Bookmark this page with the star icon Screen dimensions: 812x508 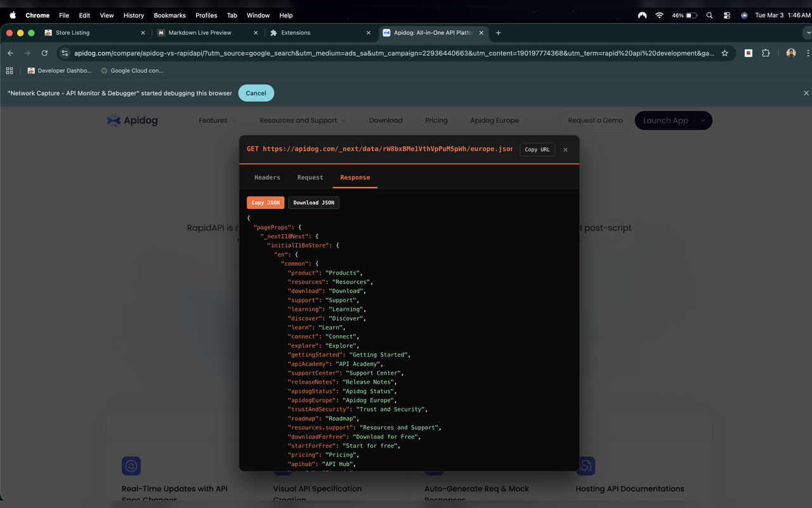point(725,53)
